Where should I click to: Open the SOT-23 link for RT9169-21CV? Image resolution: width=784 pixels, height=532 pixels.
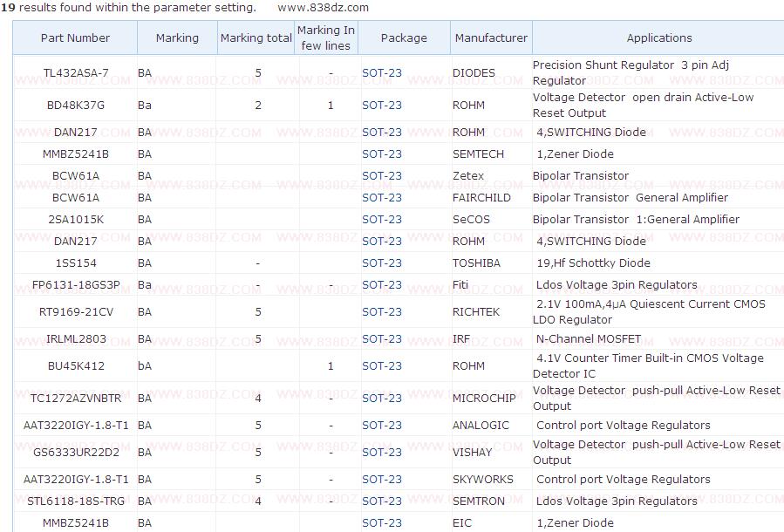click(x=382, y=312)
